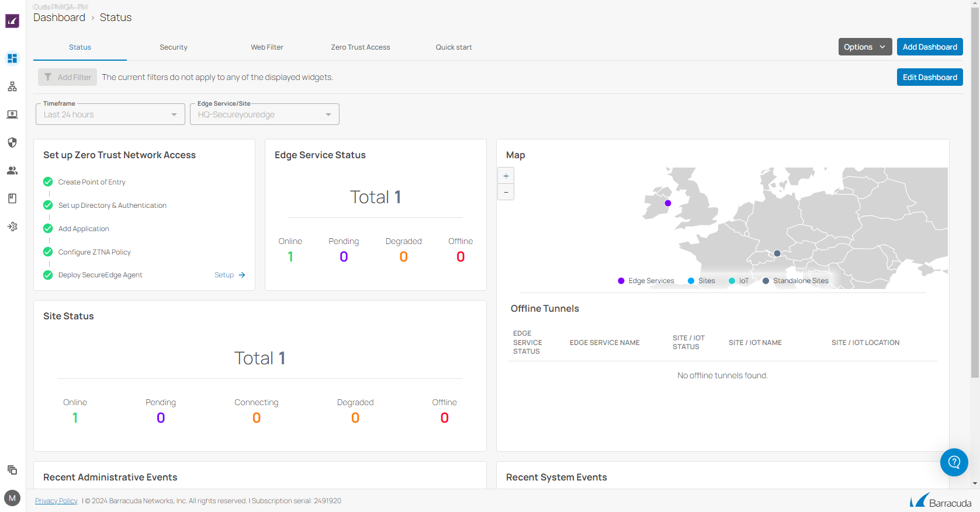Toggle the IoT map legend entry
The height and width of the screenshot is (512, 980).
pos(739,281)
